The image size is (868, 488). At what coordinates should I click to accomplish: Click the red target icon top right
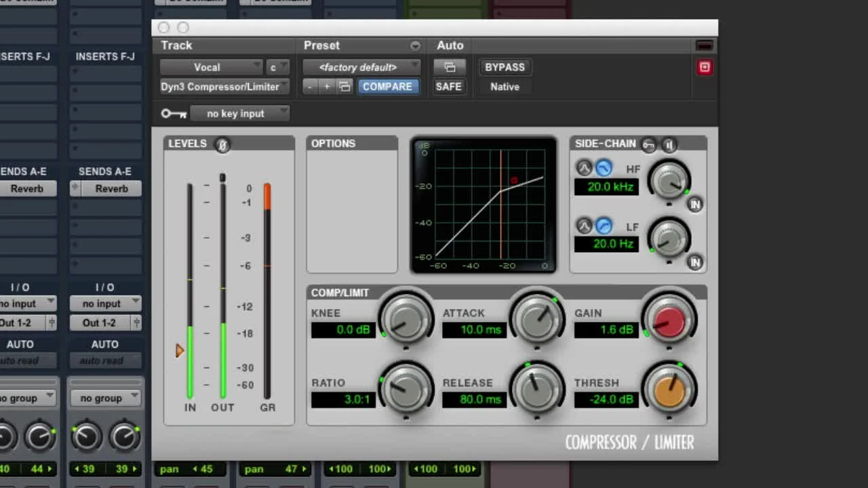(x=704, y=67)
